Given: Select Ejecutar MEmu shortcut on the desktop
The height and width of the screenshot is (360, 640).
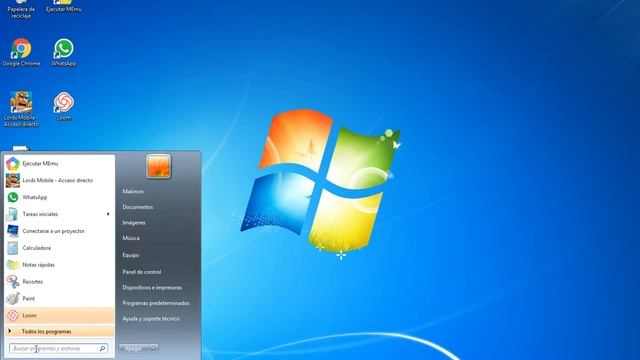Looking at the screenshot, I should click(x=64, y=7).
